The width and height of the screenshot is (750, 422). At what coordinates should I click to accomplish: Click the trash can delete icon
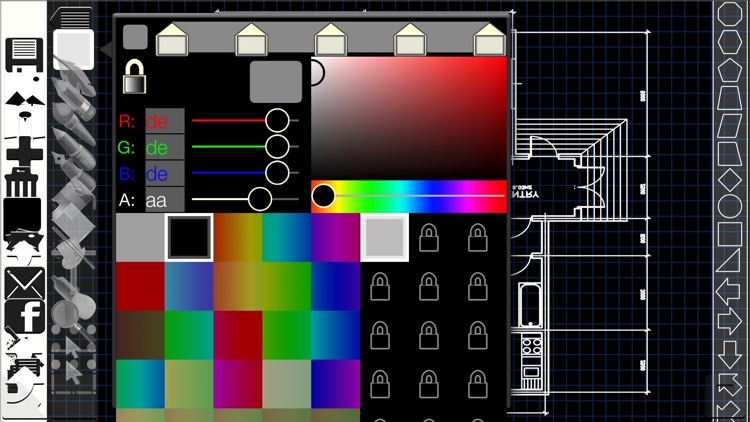coord(22,183)
